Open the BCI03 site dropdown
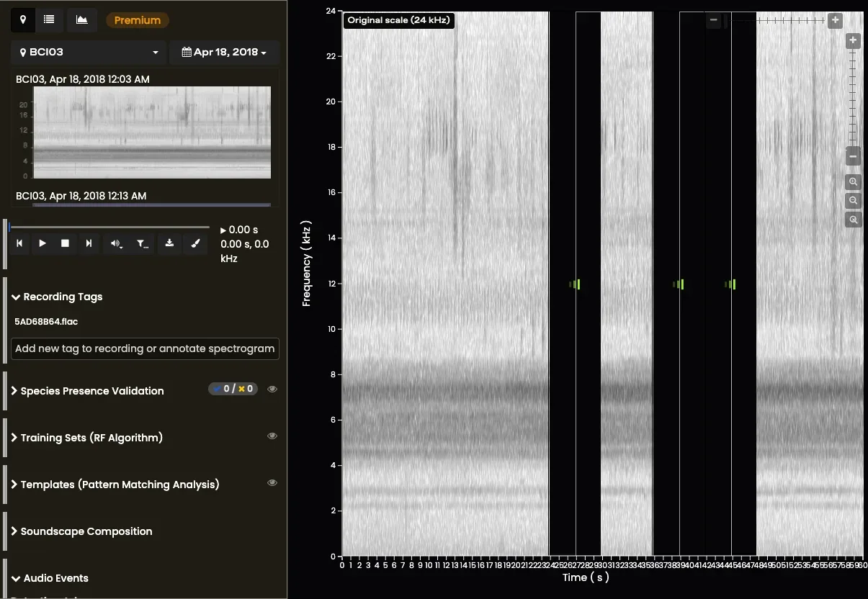Viewport: 868px width, 599px height. pyautogui.click(x=88, y=53)
